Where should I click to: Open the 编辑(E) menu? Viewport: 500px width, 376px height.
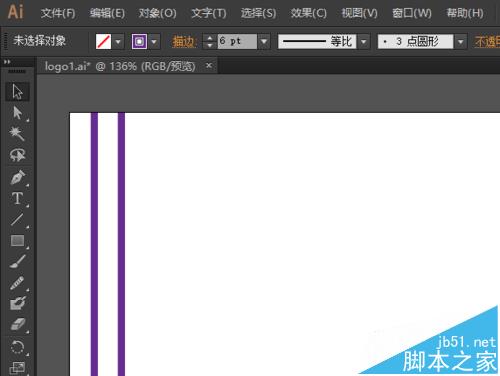point(107,13)
